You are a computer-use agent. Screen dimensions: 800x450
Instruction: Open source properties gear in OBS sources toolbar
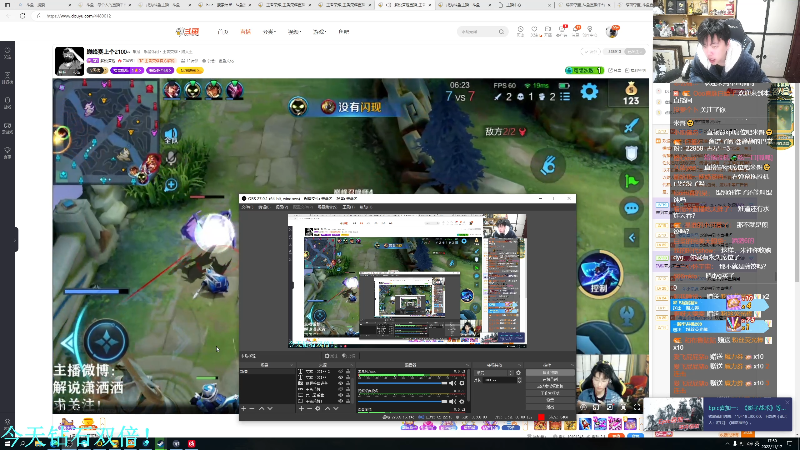[318, 409]
